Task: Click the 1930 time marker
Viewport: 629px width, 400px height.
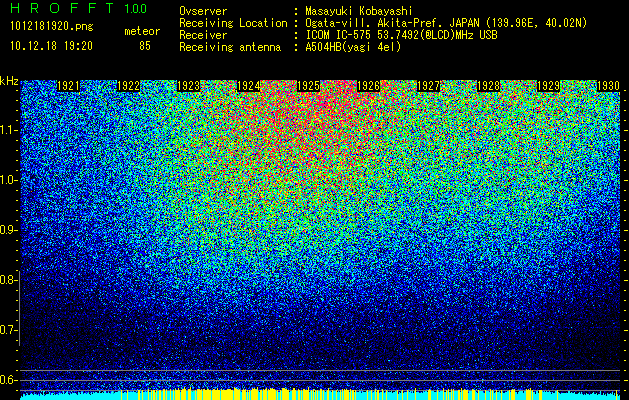Action: (x=609, y=86)
